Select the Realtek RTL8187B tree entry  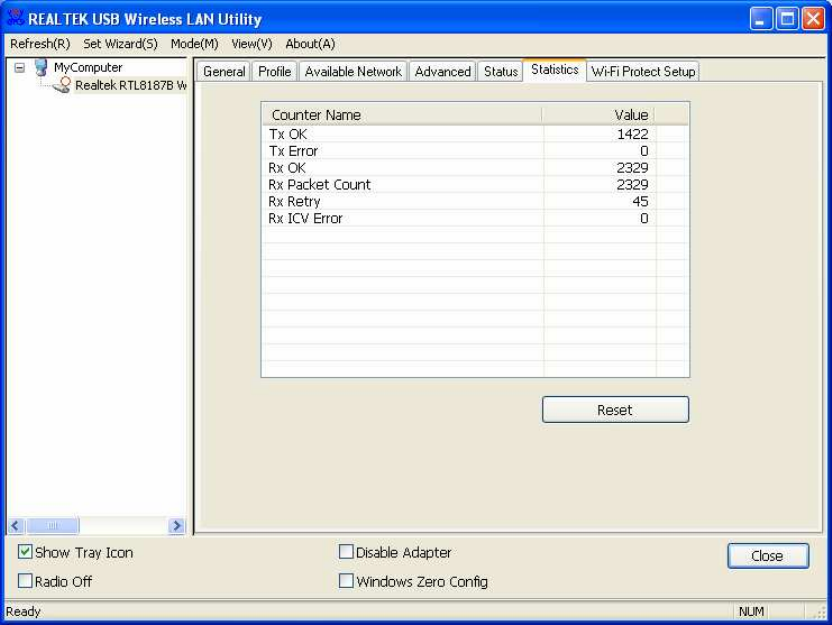[131, 85]
